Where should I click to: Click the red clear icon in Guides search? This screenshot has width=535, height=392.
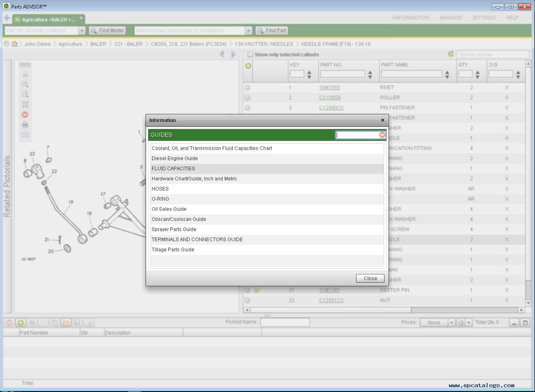382,135
